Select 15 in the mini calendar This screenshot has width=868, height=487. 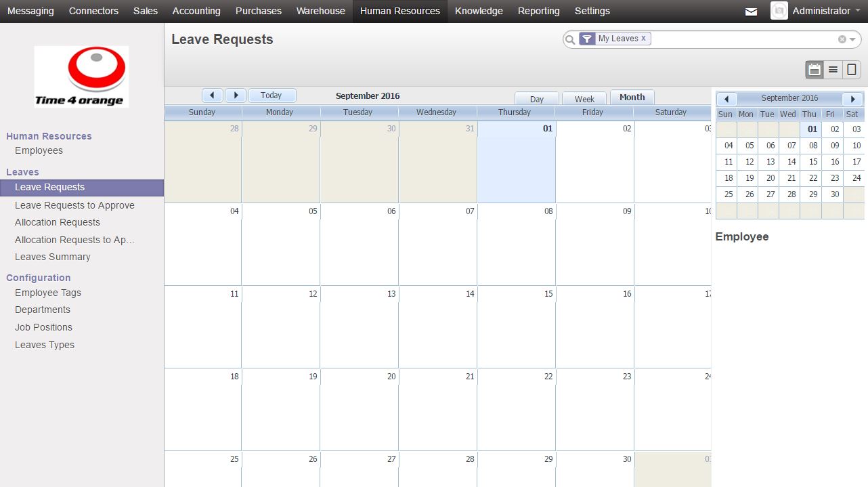click(811, 162)
